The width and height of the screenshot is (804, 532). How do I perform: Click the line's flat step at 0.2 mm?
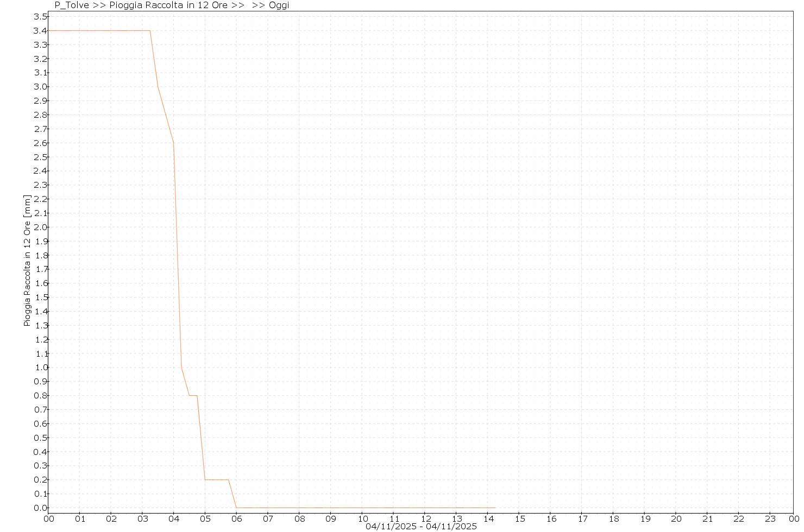pos(216,480)
